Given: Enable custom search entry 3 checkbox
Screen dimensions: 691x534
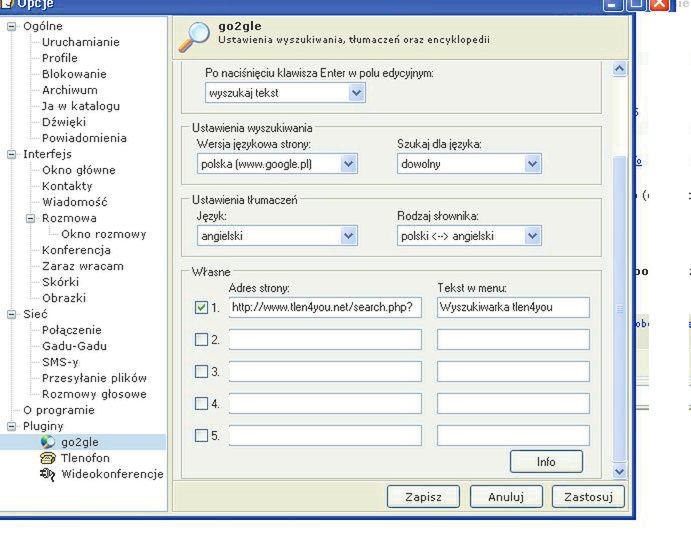Looking at the screenshot, I should coord(201,371).
